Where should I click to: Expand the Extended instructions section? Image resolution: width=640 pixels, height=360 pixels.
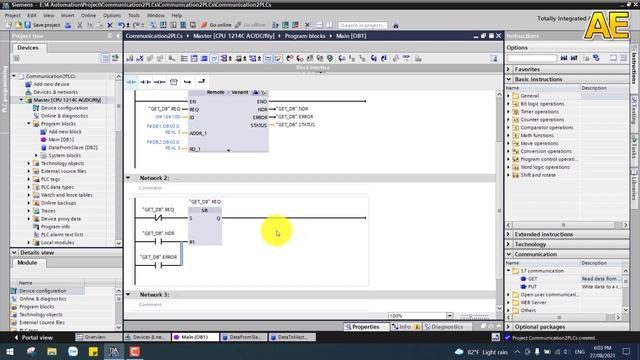(509, 234)
